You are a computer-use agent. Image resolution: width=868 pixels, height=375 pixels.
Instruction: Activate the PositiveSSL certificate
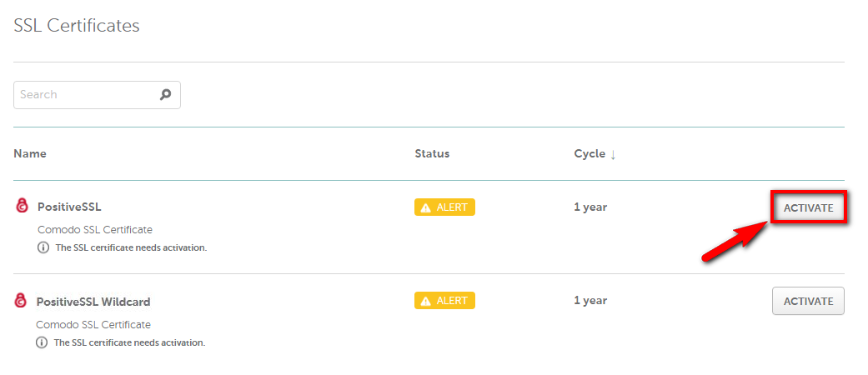[808, 208]
